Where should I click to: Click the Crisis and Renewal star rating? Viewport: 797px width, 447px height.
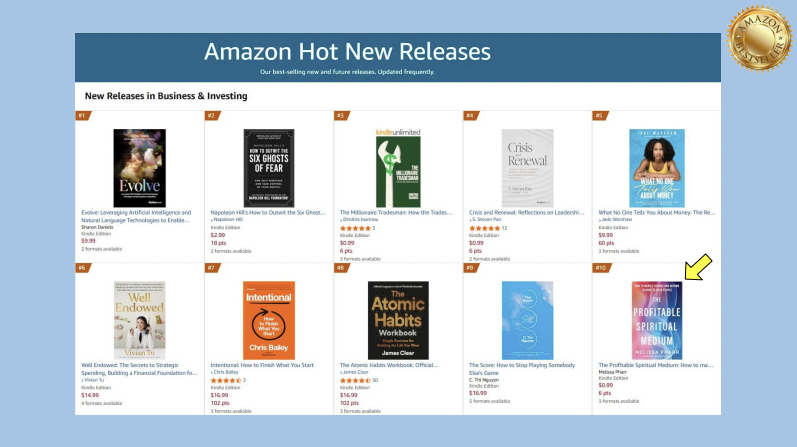[x=486, y=229]
